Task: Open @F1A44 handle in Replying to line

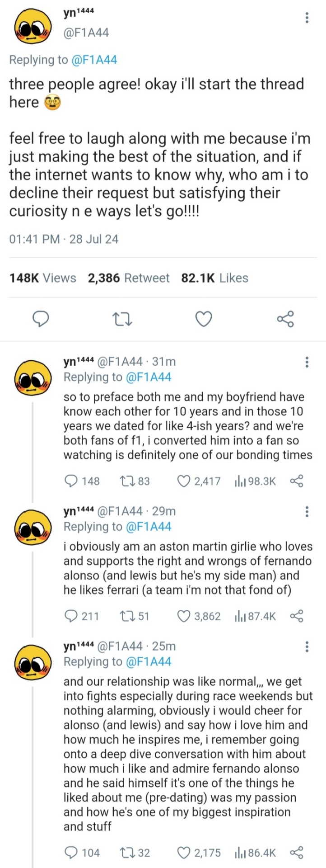Action: [94, 60]
